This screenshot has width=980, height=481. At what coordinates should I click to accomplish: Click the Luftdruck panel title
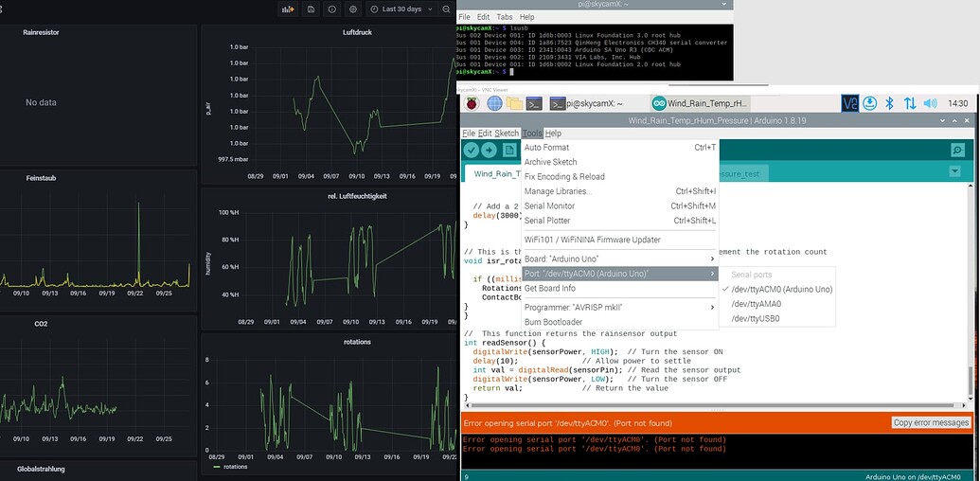357,32
